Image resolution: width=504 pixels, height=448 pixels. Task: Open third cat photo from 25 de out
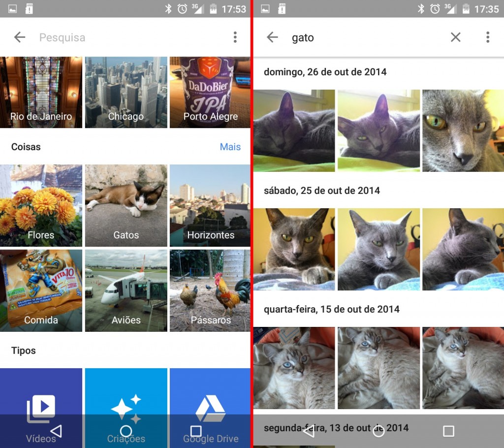click(463, 249)
